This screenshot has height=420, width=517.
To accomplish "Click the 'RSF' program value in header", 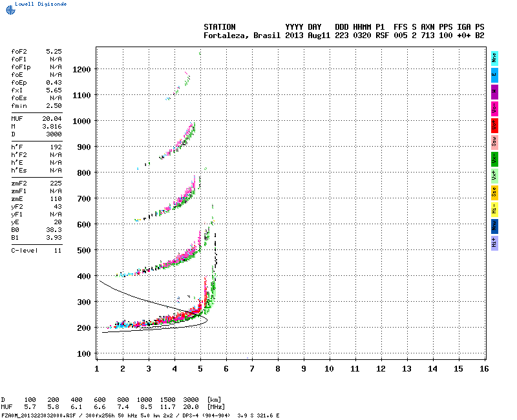I will [x=382, y=36].
